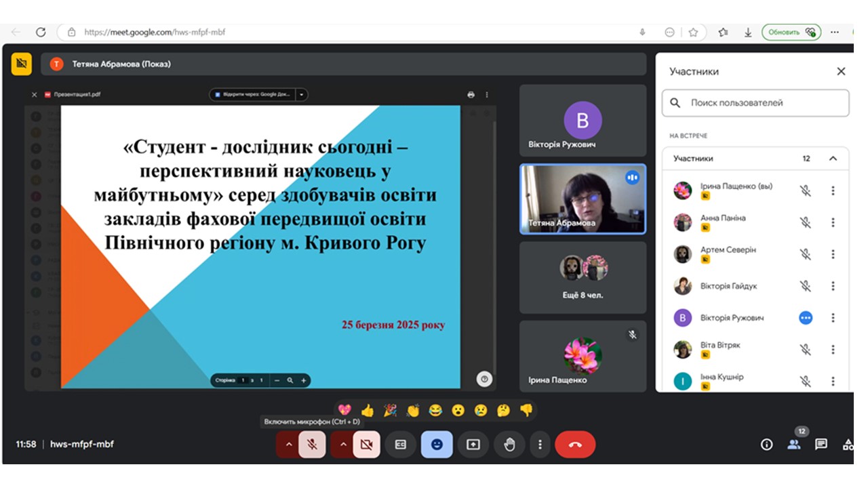This screenshot has width=868, height=488.
Task: Open the three-dot more options menu
Action: [x=540, y=445]
